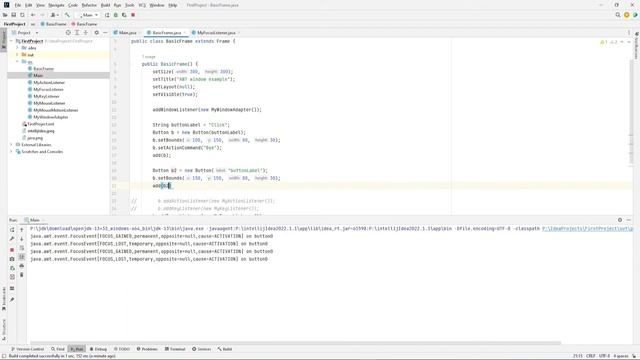
Task: Open the Terminal tool window
Action: pos(175,349)
